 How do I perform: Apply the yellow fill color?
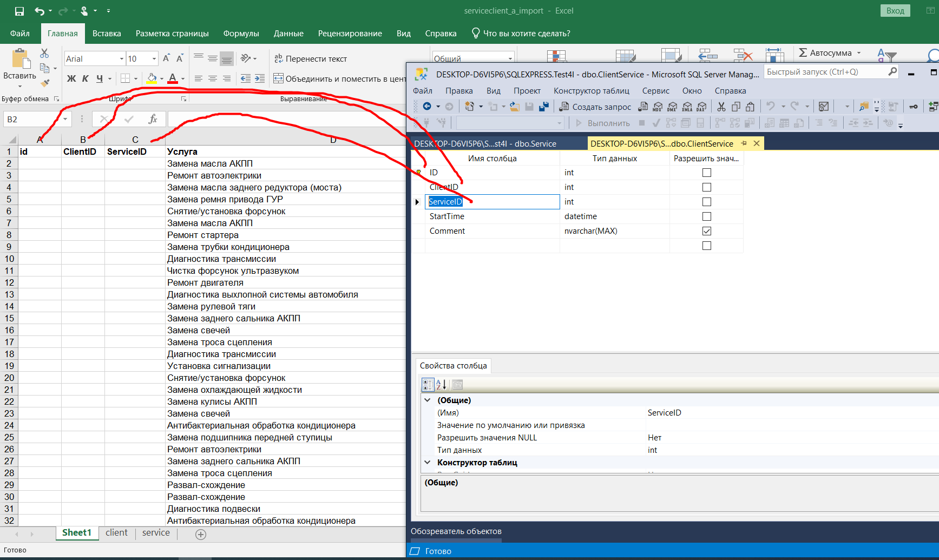[152, 79]
